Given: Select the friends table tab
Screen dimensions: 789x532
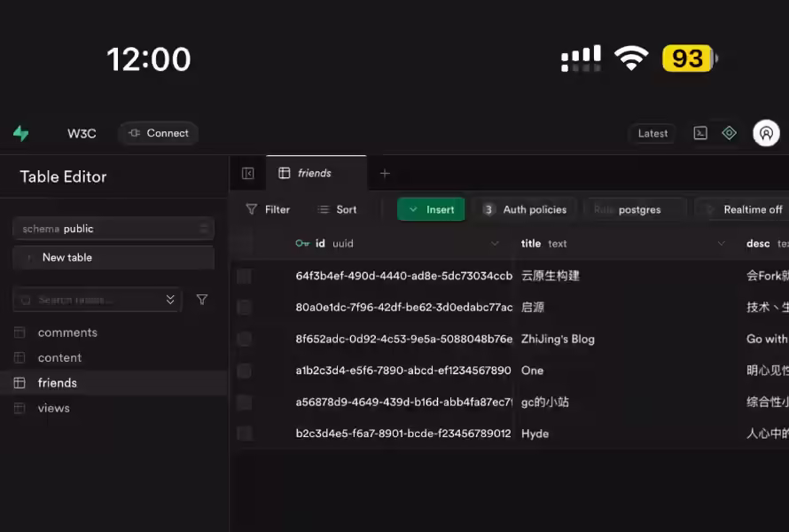Looking at the screenshot, I should point(316,173).
